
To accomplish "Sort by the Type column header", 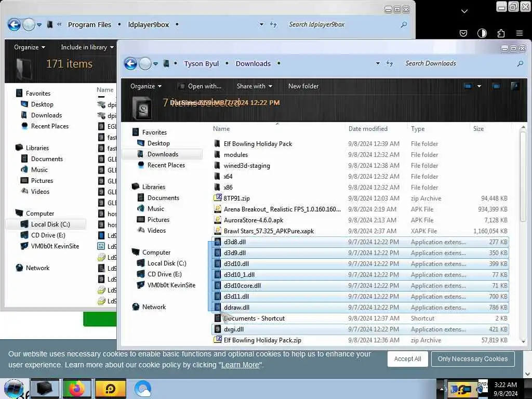I will coord(418,129).
